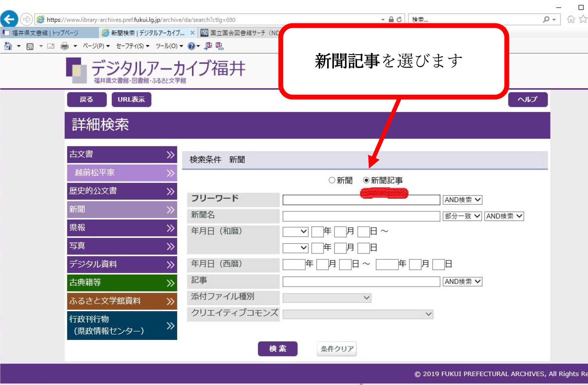588x385 pixels.
Task: Open 添付ファイル種別 dropdown
Action: (x=327, y=298)
